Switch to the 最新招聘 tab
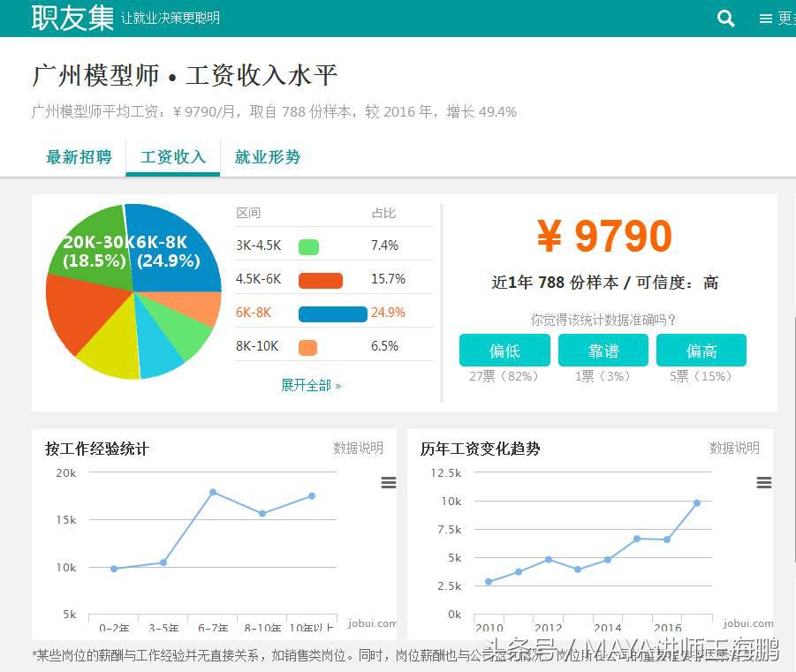Viewport: 796px width, 672px height. click(x=78, y=156)
